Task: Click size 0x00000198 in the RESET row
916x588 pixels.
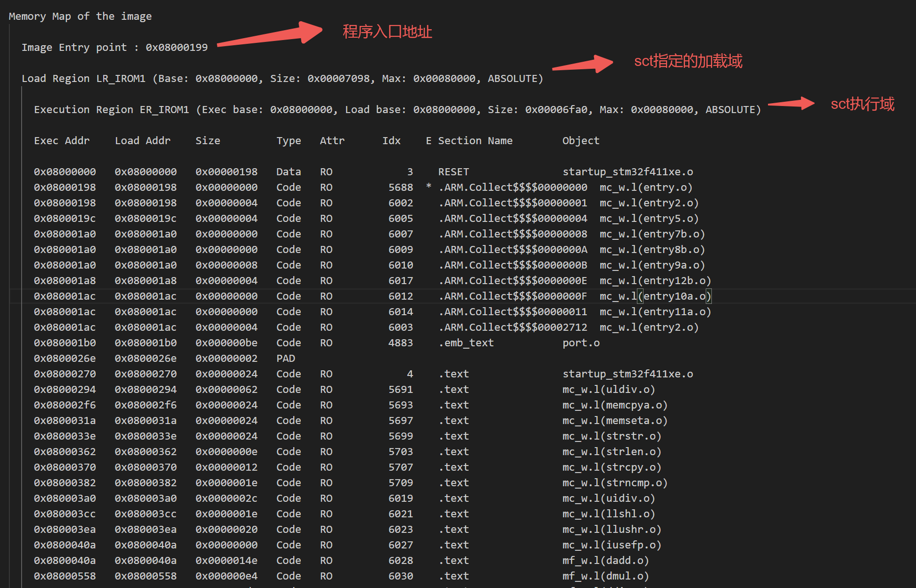Action: pyautogui.click(x=227, y=172)
